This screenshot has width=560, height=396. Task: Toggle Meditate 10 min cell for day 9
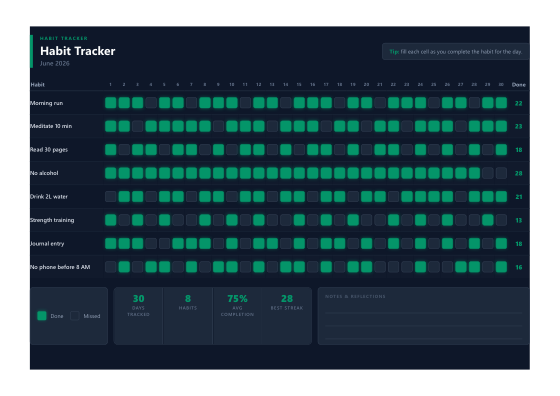tap(218, 126)
